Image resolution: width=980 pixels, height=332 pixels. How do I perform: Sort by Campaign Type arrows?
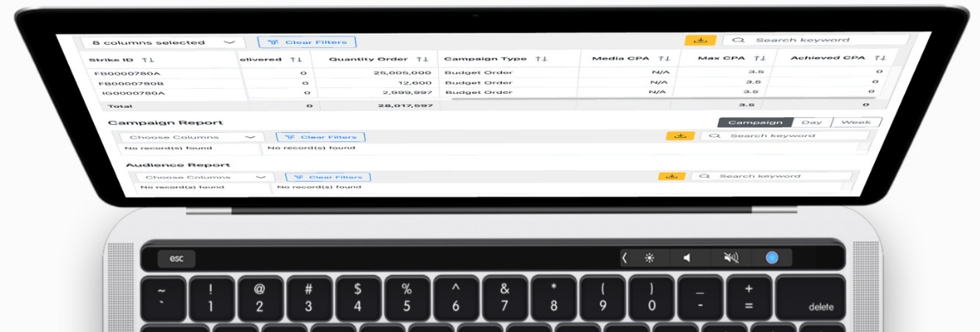(541, 58)
